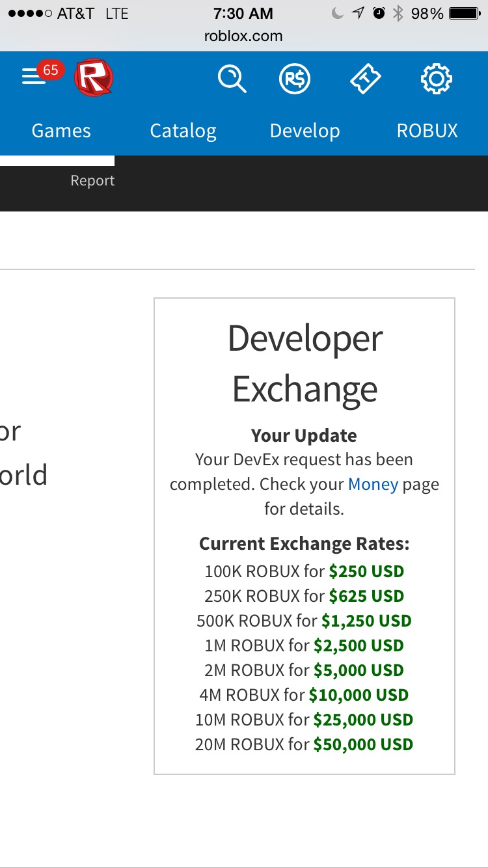Open the search magnifier icon

232,79
